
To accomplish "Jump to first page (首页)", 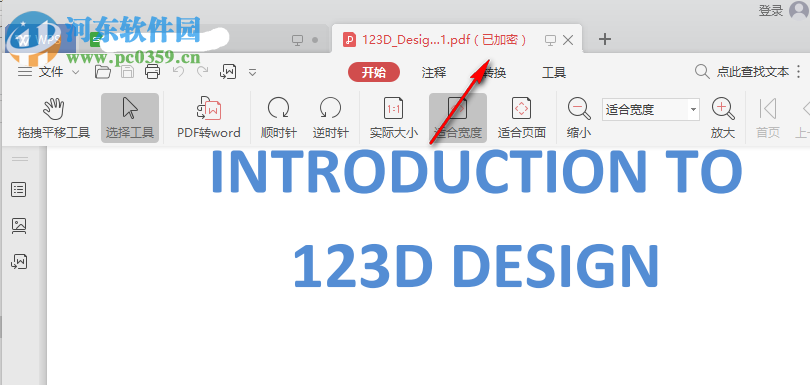I will [768, 118].
